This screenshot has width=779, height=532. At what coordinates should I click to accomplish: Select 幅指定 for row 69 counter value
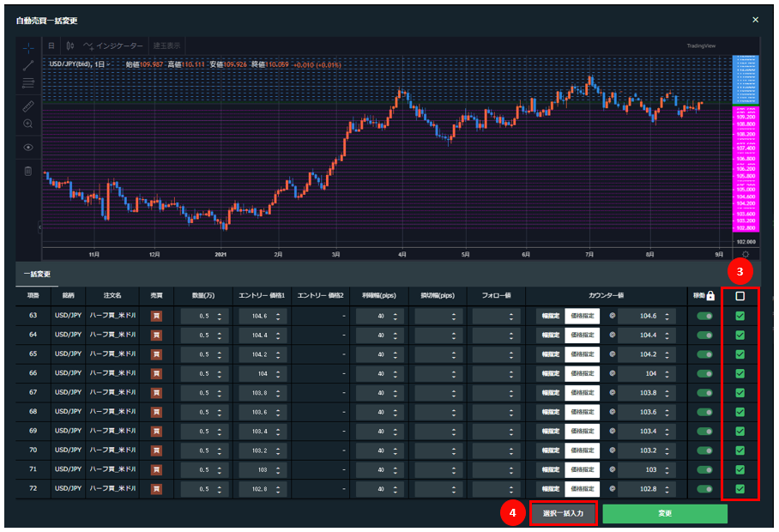(551, 431)
